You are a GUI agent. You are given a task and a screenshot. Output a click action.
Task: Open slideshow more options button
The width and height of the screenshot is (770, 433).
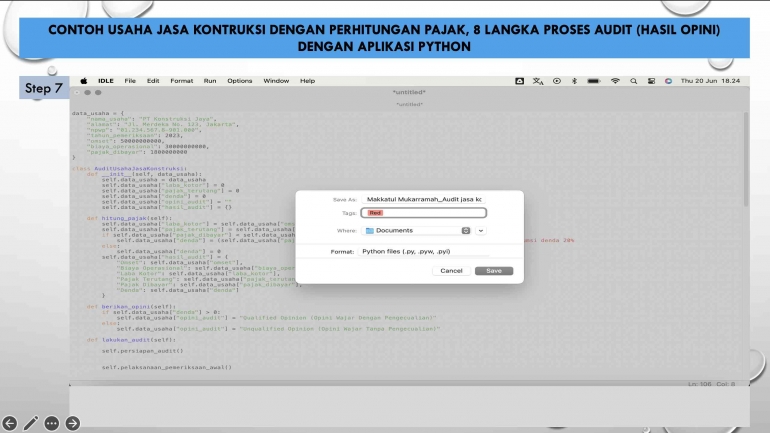pyautogui.click(x=52, y=423)
